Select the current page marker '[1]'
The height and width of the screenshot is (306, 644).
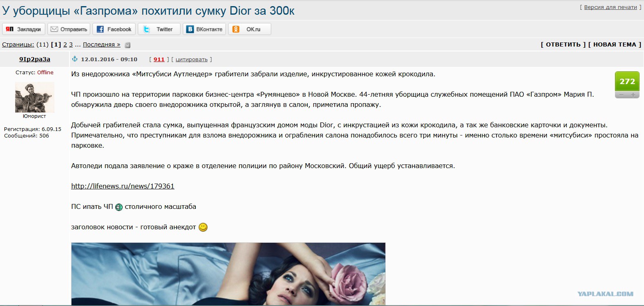pos(56,44)
